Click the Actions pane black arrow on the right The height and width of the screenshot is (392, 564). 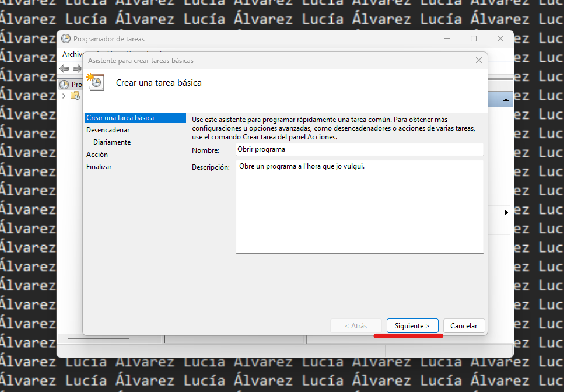click(x=506, y=212)
